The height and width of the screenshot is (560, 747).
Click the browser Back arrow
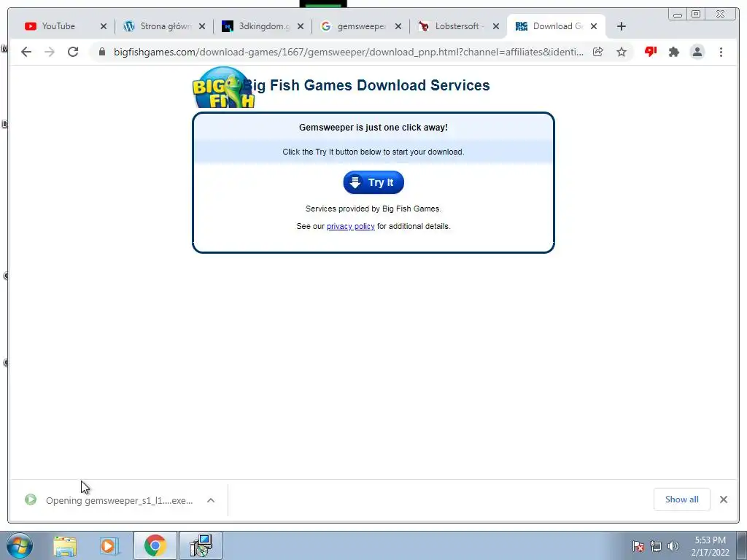[x=26, y=52]
